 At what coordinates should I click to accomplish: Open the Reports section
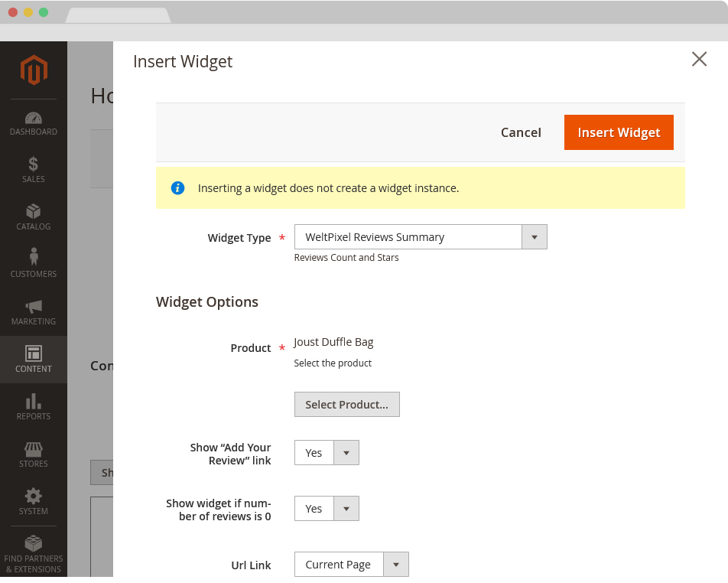click(x=34, y=406)
